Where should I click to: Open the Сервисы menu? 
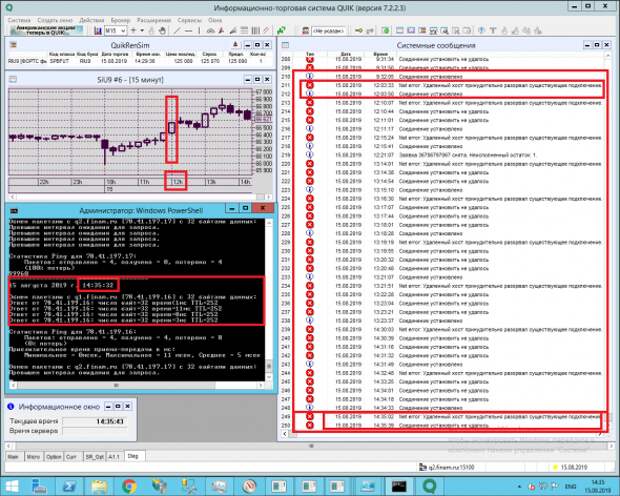pyautogui.click(x=189, y=20)
